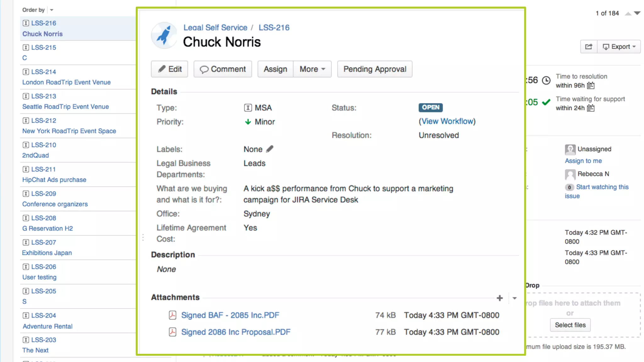Image resolution: width=644 pixels, height=362 pixels.
Task: Go to next issue with down arrow
Action: tap(637, 13)
